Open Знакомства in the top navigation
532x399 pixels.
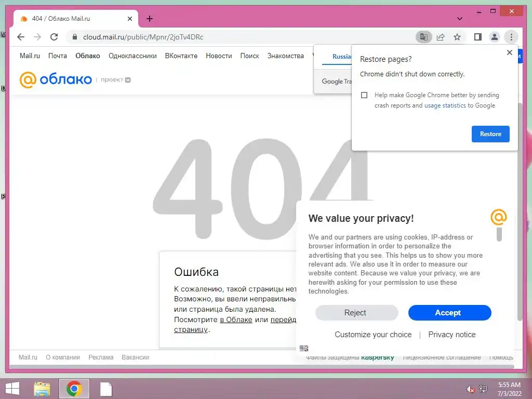tap(285, 56)
